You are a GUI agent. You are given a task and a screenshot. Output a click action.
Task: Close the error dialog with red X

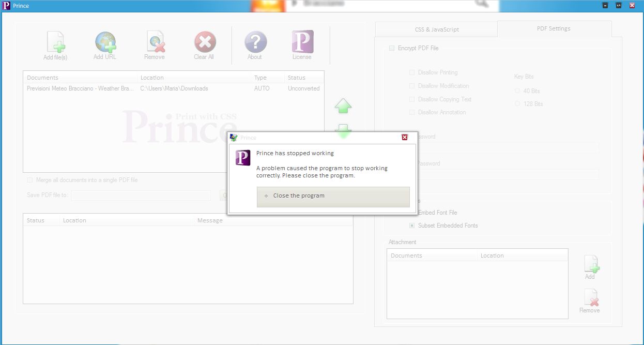coord(405,138)
